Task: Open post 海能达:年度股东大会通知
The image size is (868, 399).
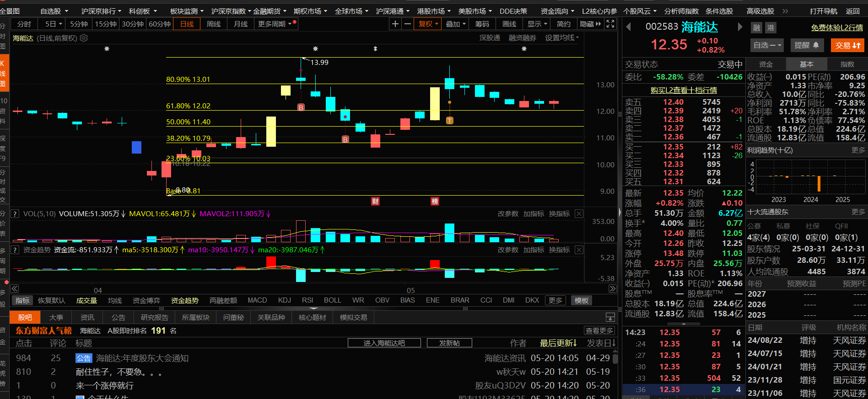Action: click(142, 358)
